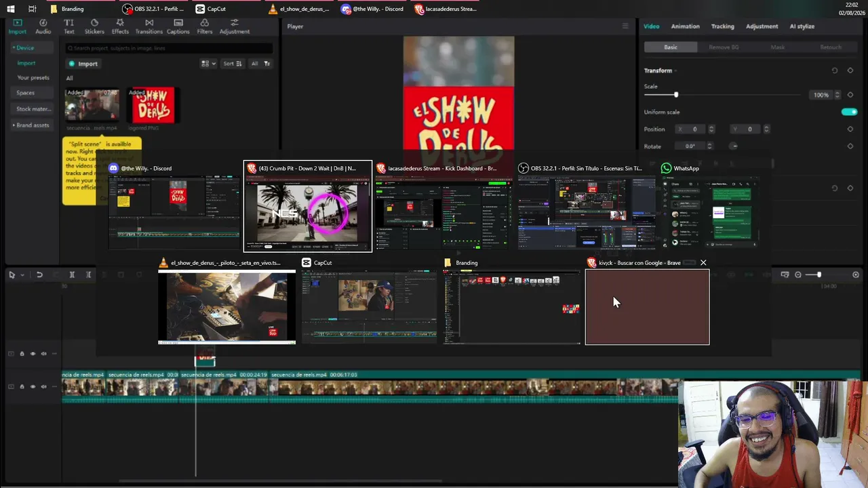Open the Stickers panel
This screenshot has width=868, height=488.
tap(94, 26)
